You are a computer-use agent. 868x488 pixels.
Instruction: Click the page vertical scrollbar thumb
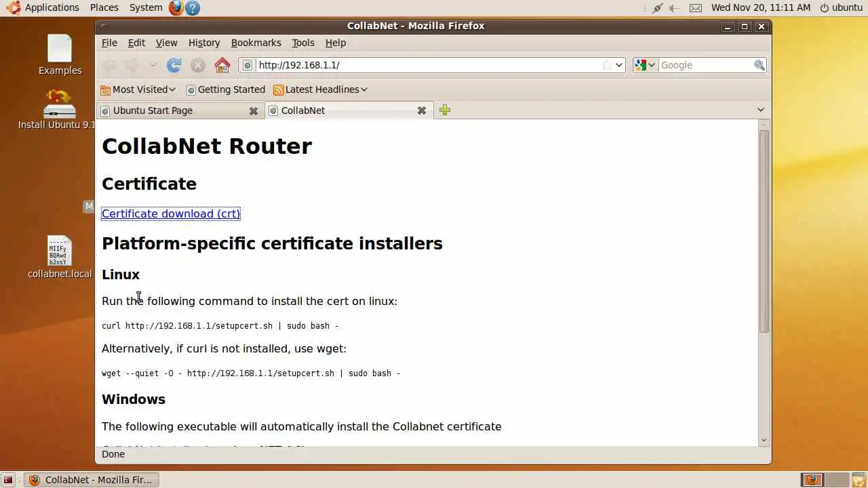(x=764, y=230)
